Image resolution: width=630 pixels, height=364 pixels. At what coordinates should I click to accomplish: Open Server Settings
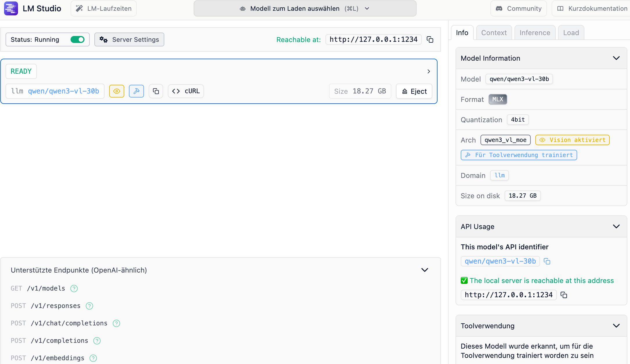tap(129, 39)
